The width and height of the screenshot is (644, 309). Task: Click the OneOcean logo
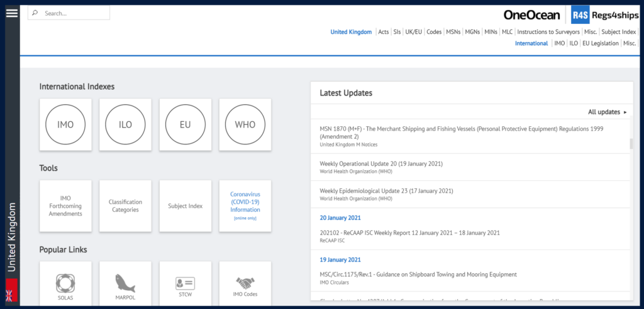pyautogui.click(x=531, y=15)
